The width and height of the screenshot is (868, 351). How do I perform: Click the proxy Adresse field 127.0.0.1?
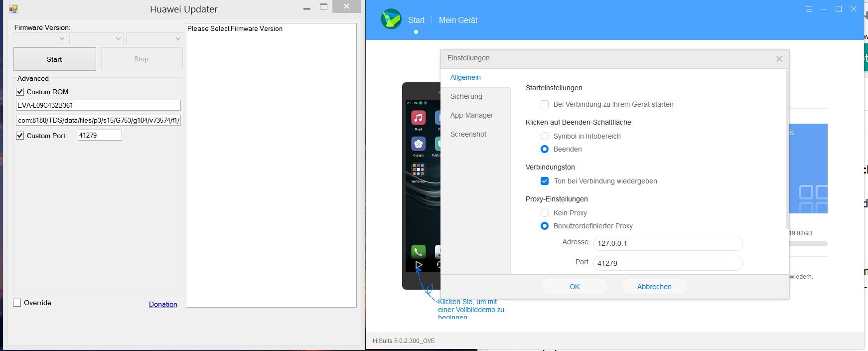point(668,243)
